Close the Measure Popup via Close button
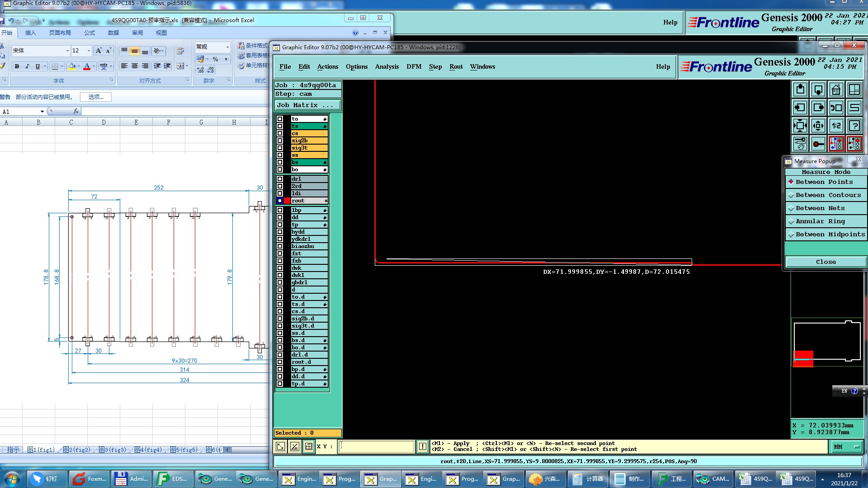The width and height of the screenshot is (868, 488). point(826,262)
